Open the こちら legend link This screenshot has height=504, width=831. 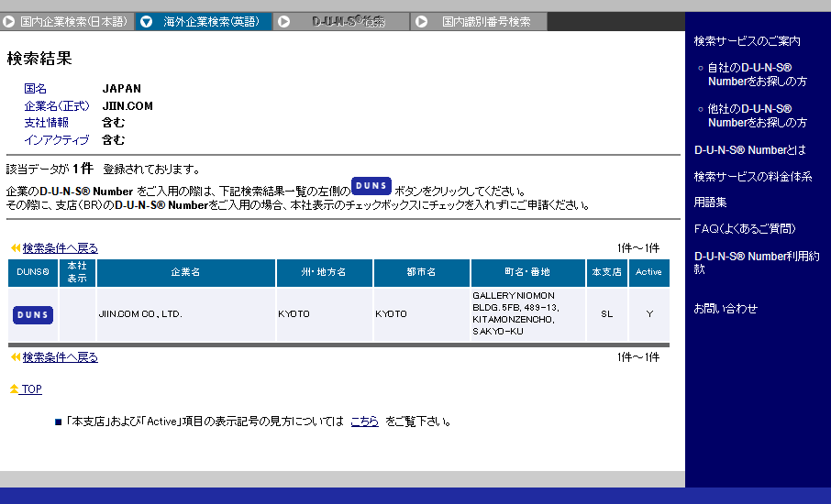tap(365, 422)
